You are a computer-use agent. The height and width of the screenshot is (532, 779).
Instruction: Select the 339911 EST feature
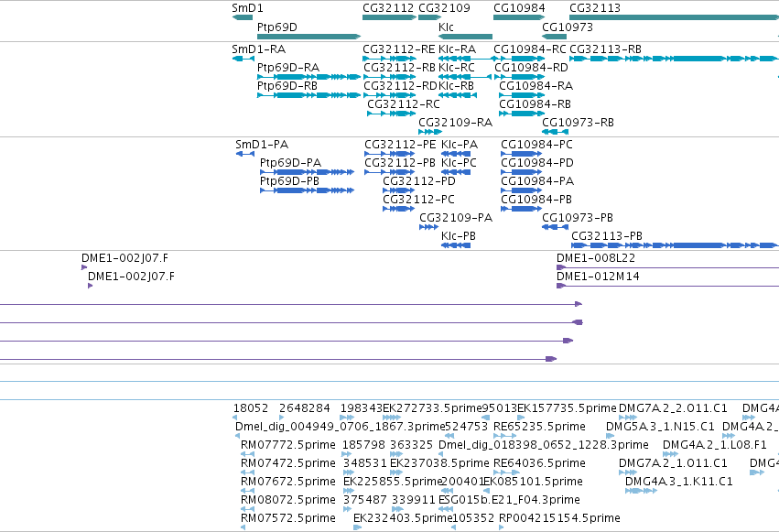tap(397, 509)
